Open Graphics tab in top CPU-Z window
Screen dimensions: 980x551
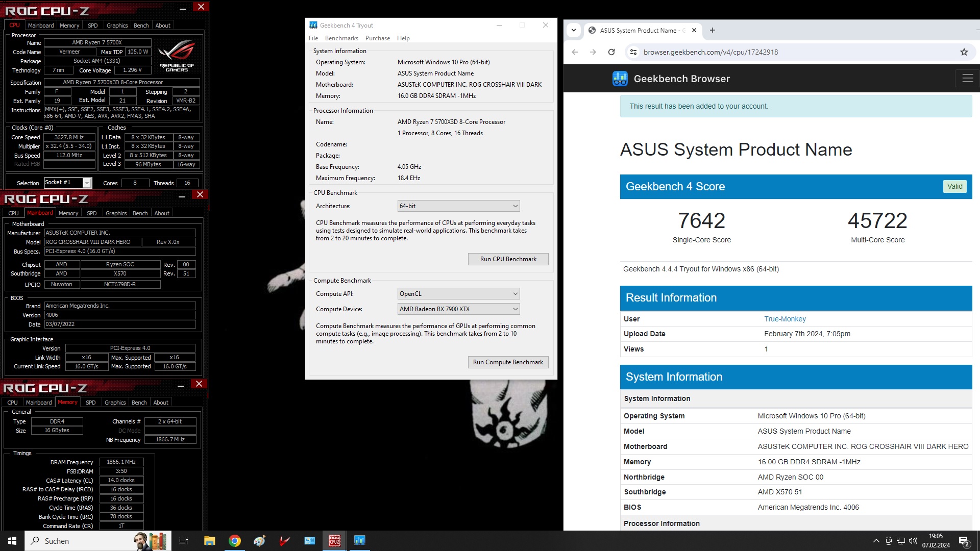[x=117, y=26]
